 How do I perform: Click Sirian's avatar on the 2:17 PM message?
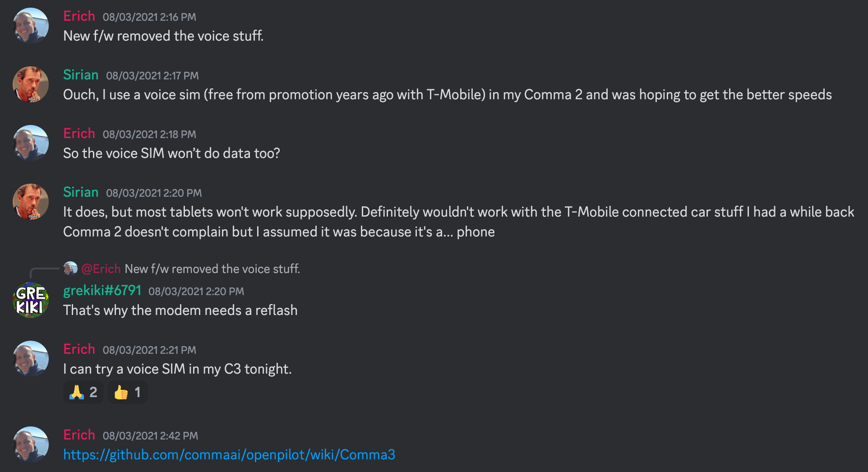31,84
